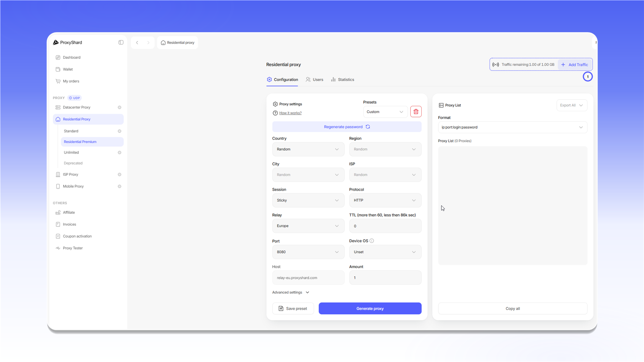The height and width of the screenshot is (362, 644).
Task: Click the Generate proxy button
Action: (370, 309)
